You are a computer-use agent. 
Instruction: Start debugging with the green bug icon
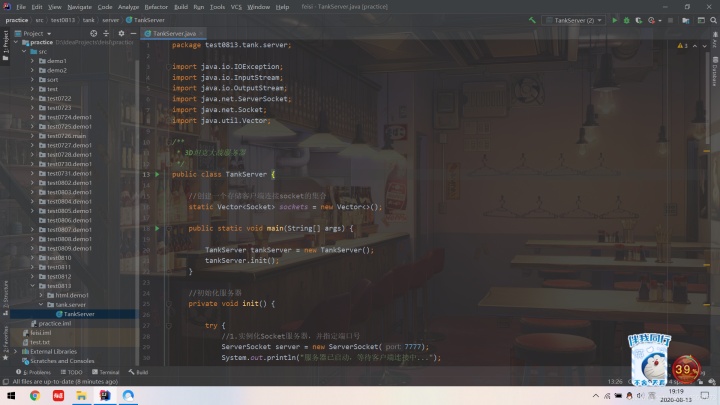click(x=626, y=20)
